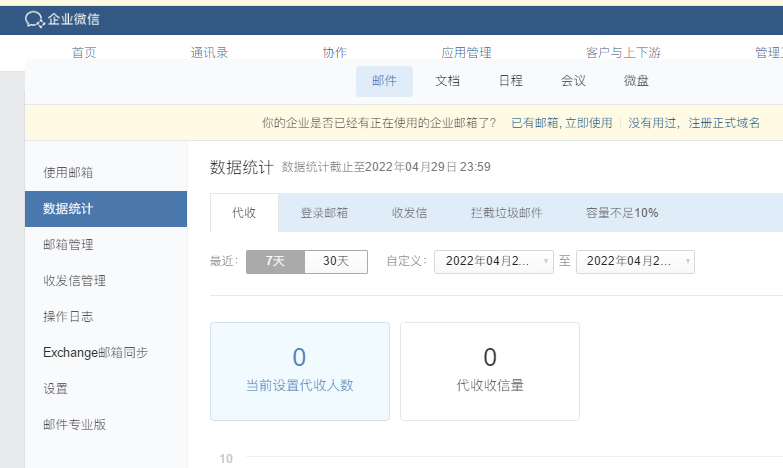783x468 pixels.
Task: Expand the start date dropdown
Action: click(x=493, y=261)
